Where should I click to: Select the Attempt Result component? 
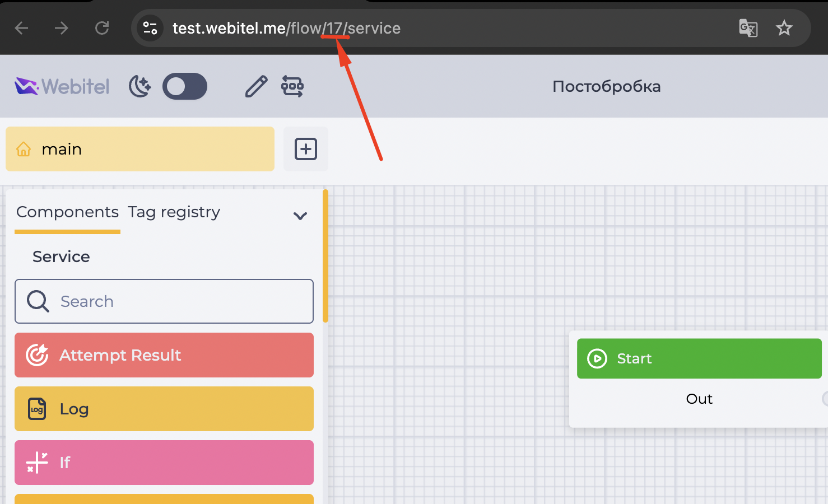164,355
